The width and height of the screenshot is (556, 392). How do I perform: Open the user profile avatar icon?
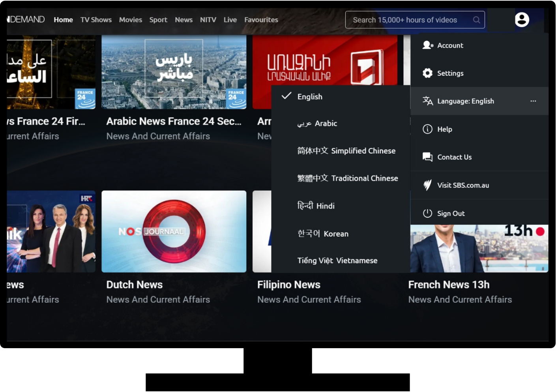tap(522, 19)
